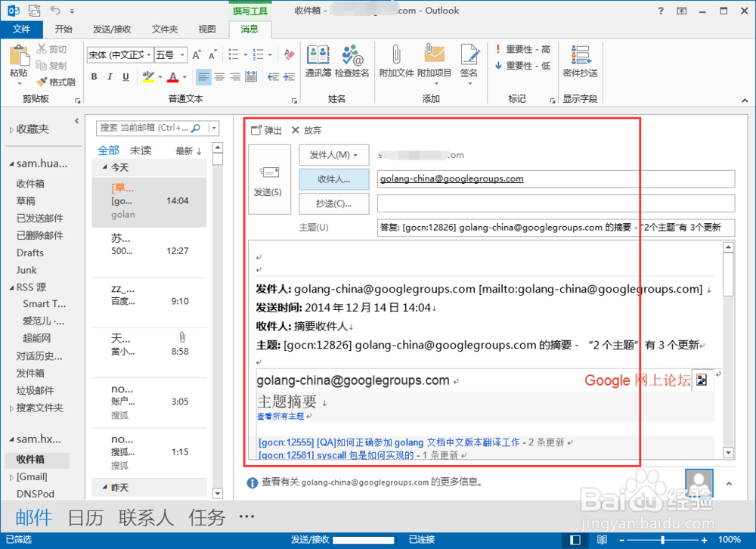The height and width of the screenshot is (549, 756).
Task: Switch to normal view icon in status bar
Action: click(x=575, y=539)
